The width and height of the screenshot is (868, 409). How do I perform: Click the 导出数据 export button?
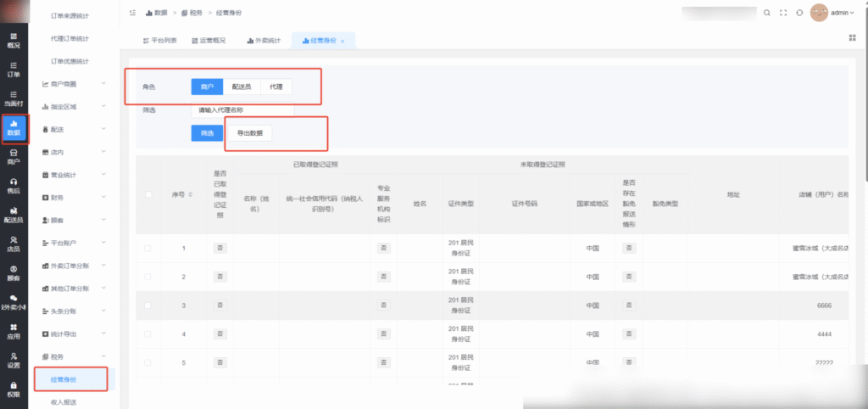[x=250, y=133]
